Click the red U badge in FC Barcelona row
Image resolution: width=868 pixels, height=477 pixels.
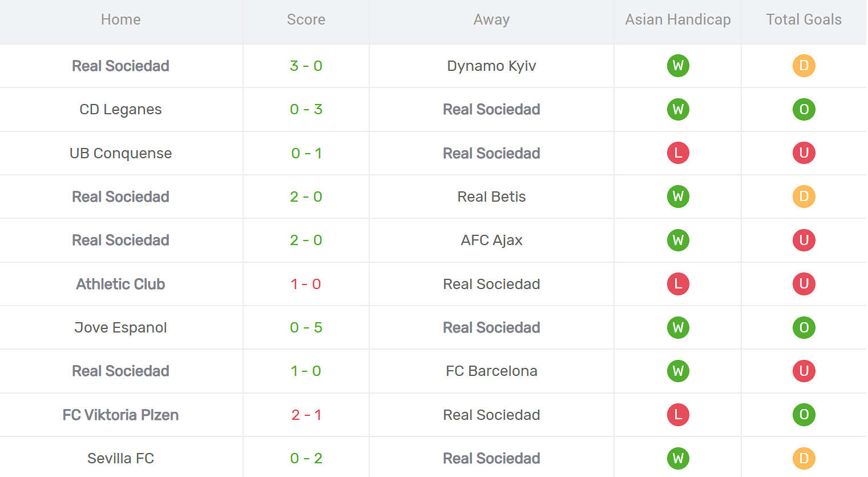(804, 371)
